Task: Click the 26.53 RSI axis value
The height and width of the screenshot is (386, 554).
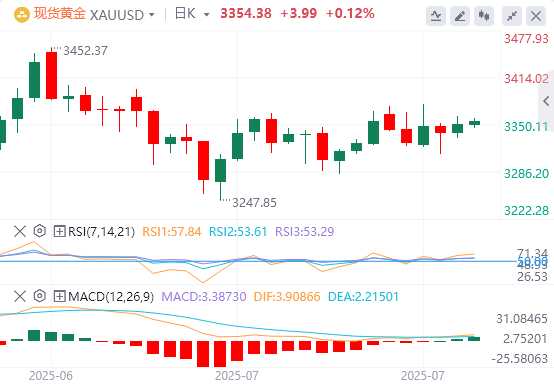Action: tap(532, 277)
